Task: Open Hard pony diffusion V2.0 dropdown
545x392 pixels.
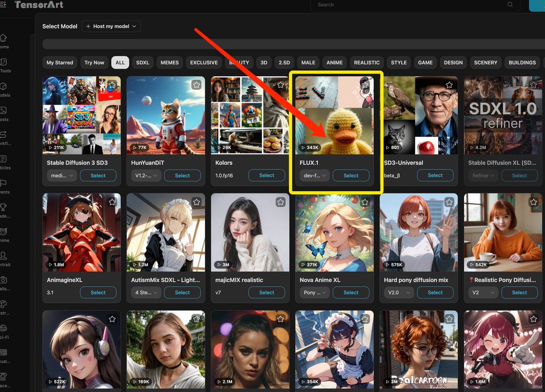Action: (399, 293)
